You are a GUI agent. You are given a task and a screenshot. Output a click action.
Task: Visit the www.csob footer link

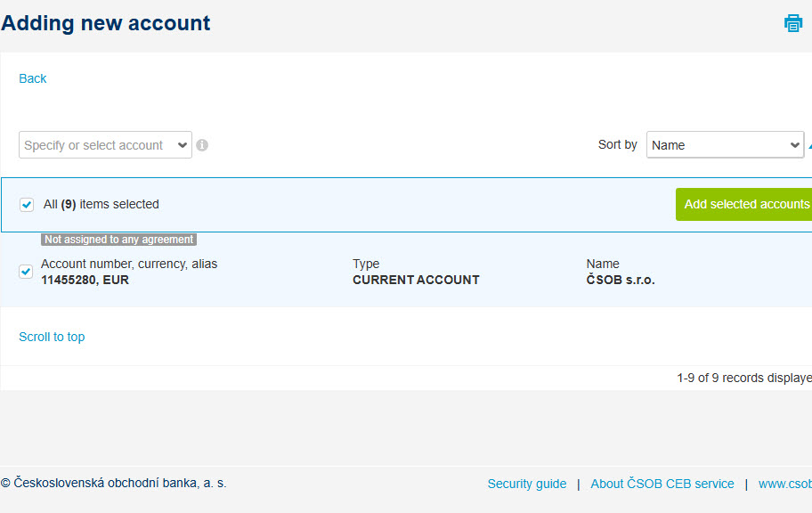[785, 484]
